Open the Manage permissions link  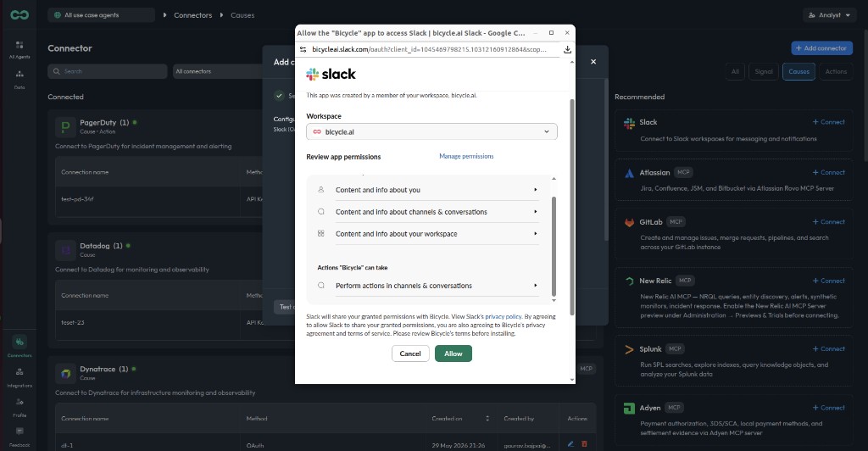click(x=466, y=157)
